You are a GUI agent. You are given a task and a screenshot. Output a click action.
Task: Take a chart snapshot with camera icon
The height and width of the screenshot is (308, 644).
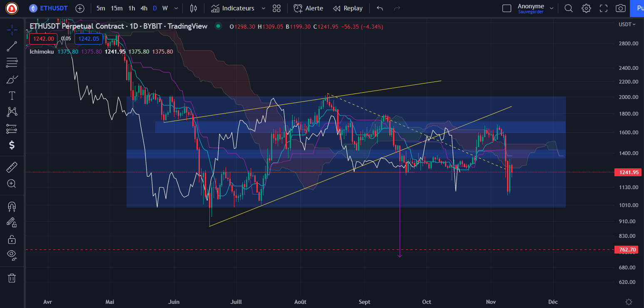pos(620,8)
